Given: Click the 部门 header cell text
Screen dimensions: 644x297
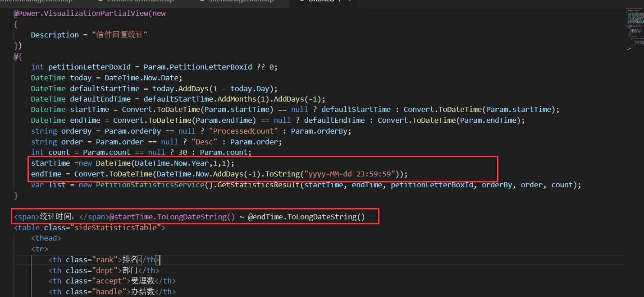Looking at the screenshot, I should 130,270.
